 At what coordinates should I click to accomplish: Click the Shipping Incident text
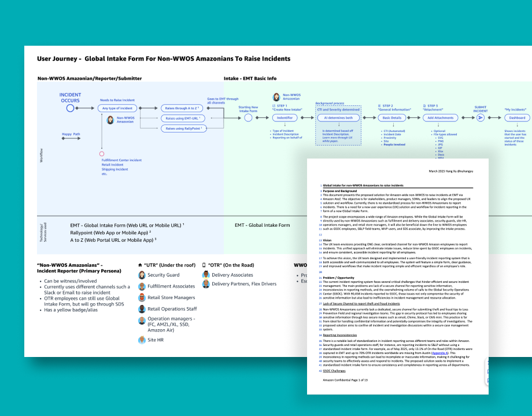point(114,169)
